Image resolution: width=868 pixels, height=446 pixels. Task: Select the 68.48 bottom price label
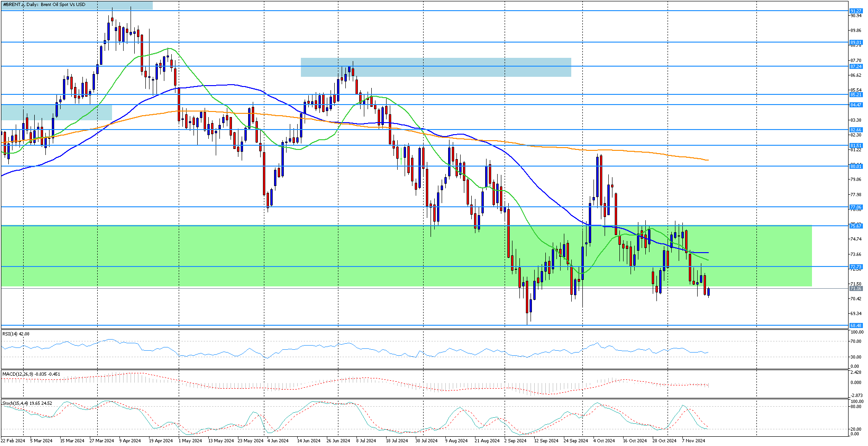tap(856, 326)
